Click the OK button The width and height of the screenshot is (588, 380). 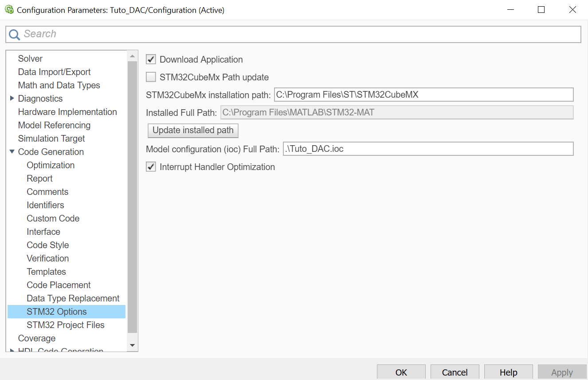point(401,372)
